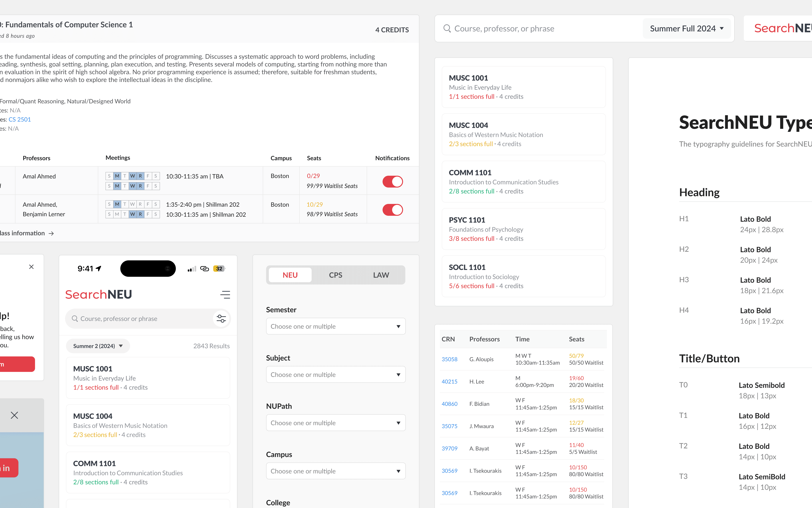The height and width of the screenshot is (508, 812).
Task: Click the large X icon above blue panel
Action: tap(14, 415)
